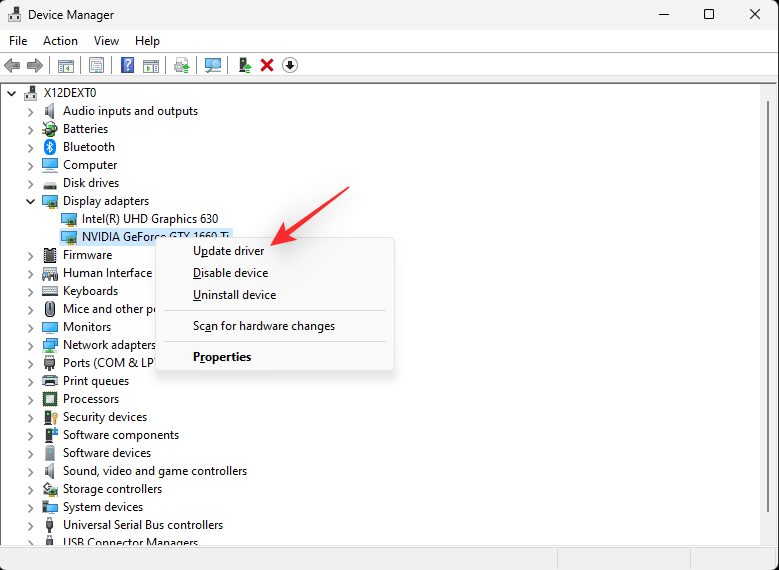Screen dimensions: 779x570
Task: Click the Show/Hide Console Tree icon
Action: tap(65, 65)
